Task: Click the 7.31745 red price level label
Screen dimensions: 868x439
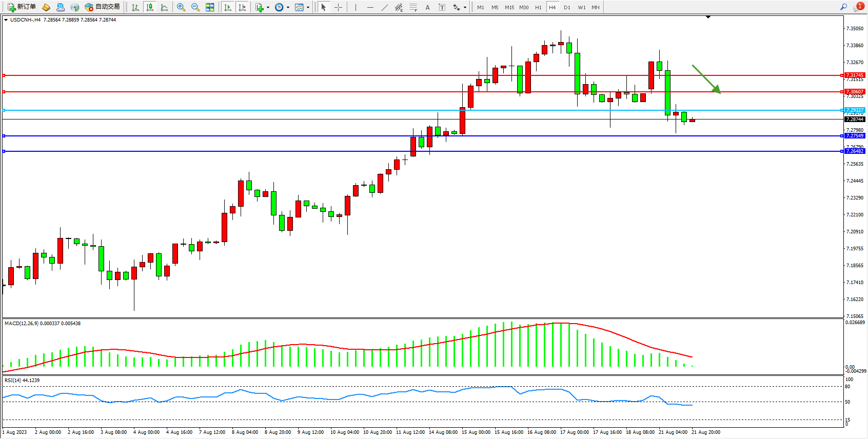Action: point(855,75)
